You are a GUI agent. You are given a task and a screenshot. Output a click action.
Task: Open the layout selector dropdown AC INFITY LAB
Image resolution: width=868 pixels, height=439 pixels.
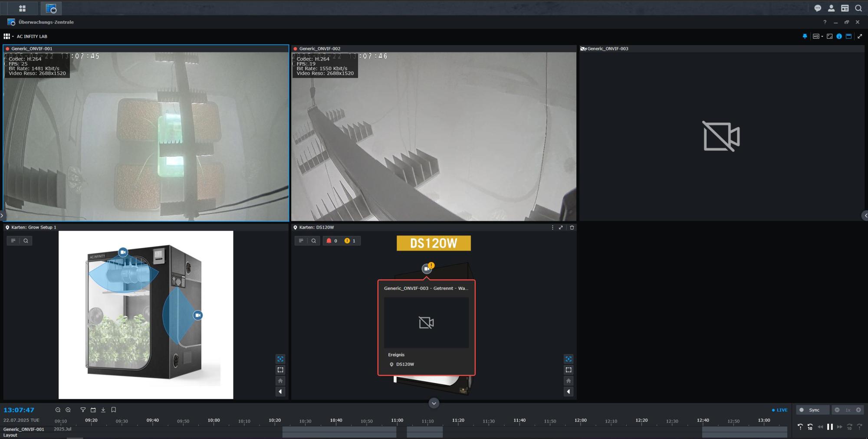click(x=25, y=36)
